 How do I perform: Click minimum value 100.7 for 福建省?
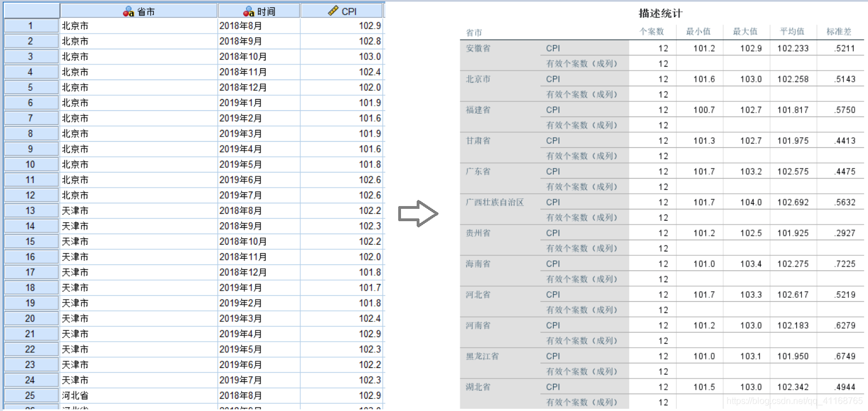704,110
